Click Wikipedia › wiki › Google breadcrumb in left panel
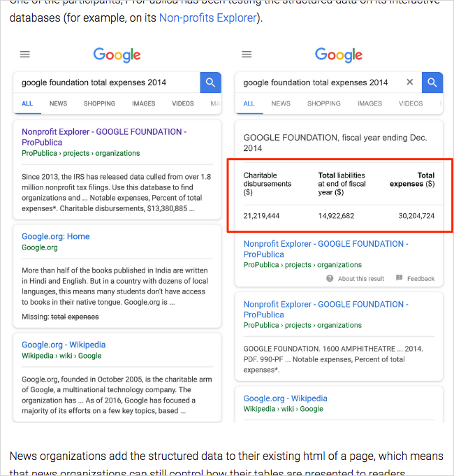Viewport: 454px width, 476px height. point(61,356)
